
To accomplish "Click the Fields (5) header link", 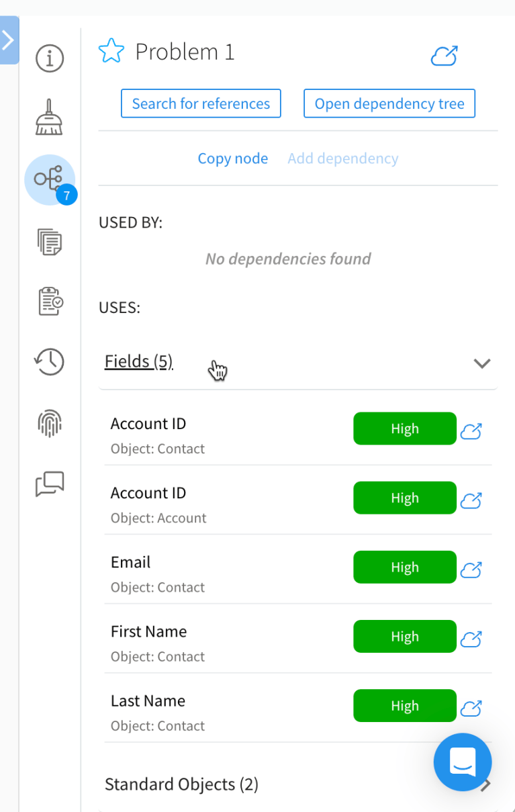I will click(x=138, y=361).
